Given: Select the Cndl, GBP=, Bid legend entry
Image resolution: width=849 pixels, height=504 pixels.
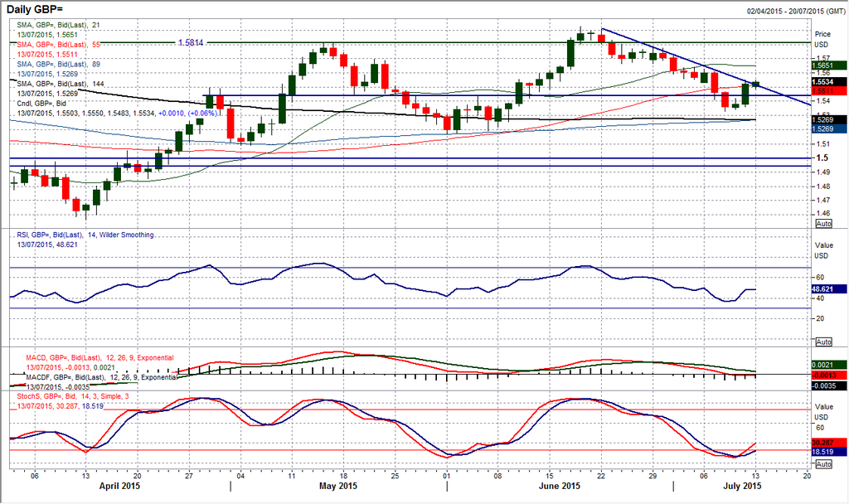Looking at the screenshot, I should (41, 103).
